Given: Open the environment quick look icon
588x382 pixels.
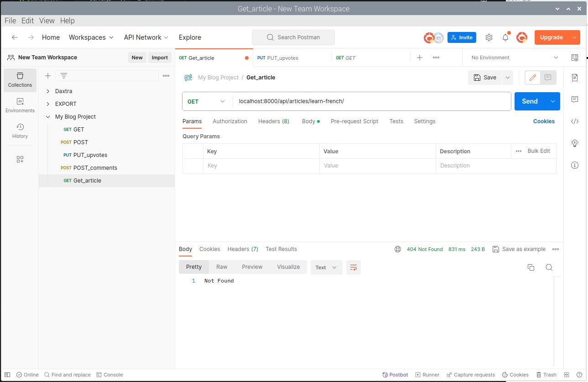Looking at the screenshot, I should [575, 58].
